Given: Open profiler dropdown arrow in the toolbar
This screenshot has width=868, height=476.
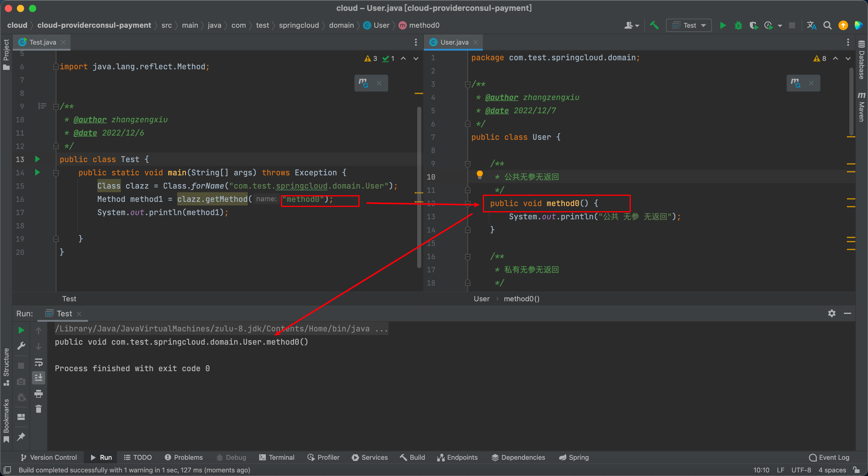Looking at the screenshot, I should click(x=779, y=26).
